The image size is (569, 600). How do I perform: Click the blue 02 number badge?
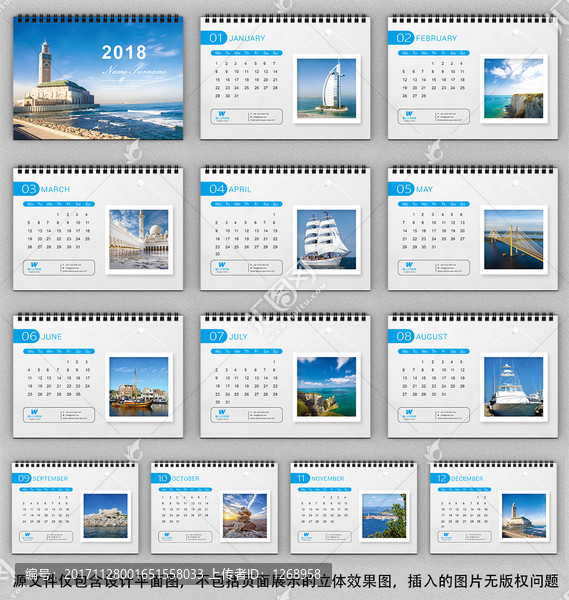[401, 38]
